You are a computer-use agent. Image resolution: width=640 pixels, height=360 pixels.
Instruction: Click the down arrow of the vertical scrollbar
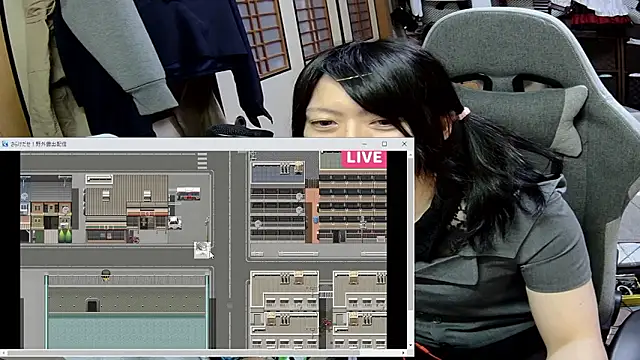410,346
